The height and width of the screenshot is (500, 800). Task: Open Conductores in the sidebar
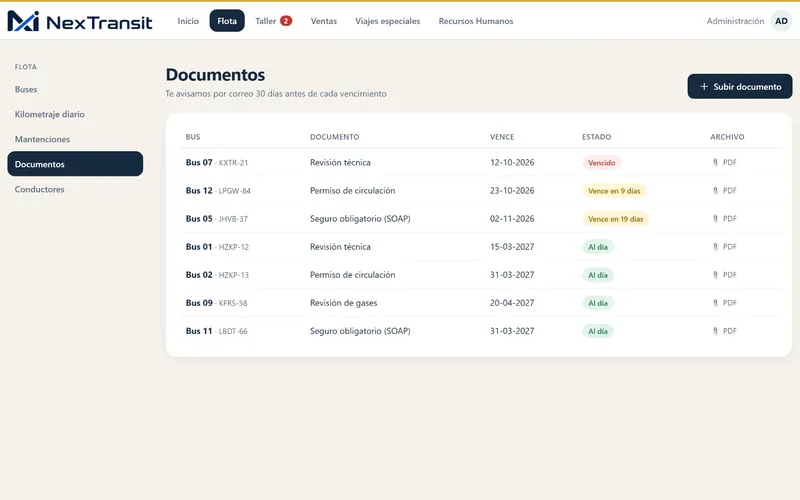[39, 189]
